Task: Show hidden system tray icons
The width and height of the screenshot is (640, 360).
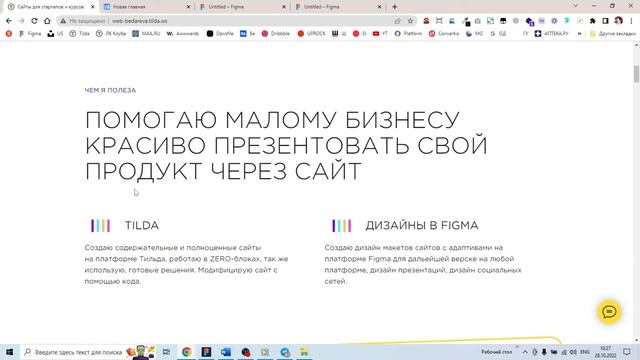Action: [525, 352]
